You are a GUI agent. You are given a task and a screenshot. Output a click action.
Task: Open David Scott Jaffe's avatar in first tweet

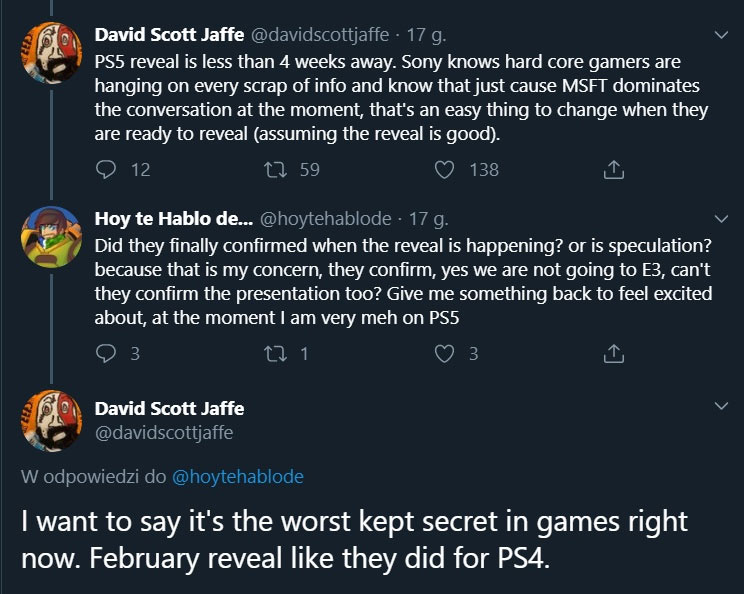49,51
